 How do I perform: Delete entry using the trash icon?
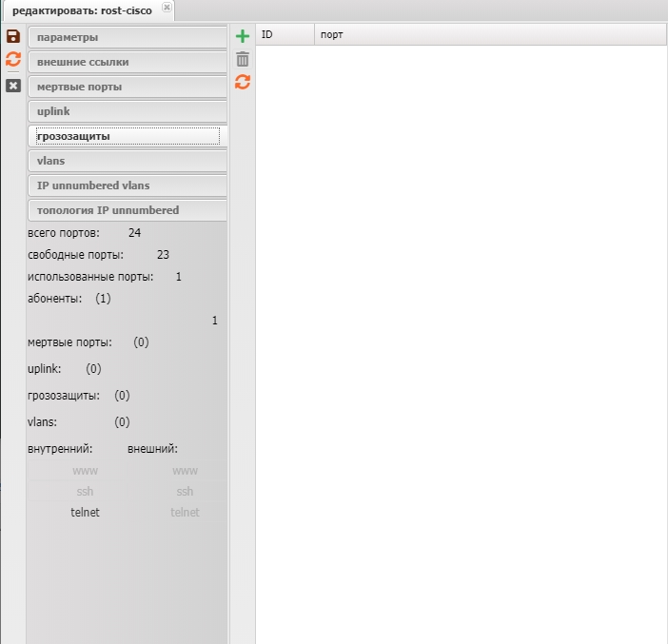coord(243,59)
